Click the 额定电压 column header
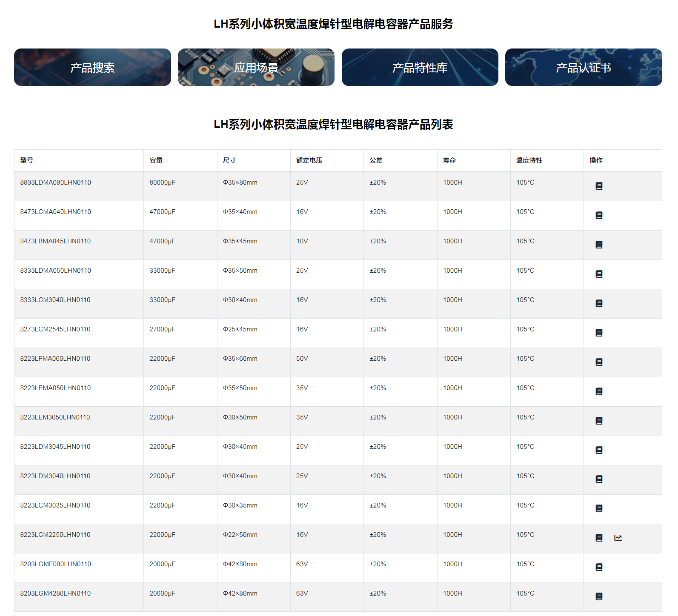 click(x=309, y=160)
